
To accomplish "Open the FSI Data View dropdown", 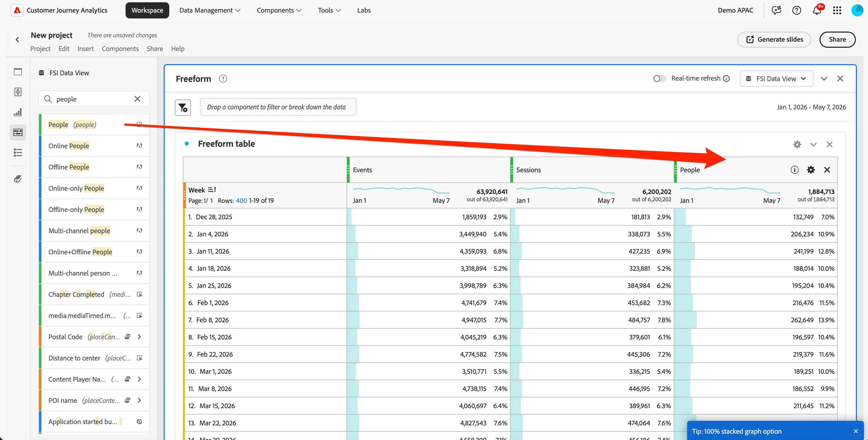I will (776, 79).
